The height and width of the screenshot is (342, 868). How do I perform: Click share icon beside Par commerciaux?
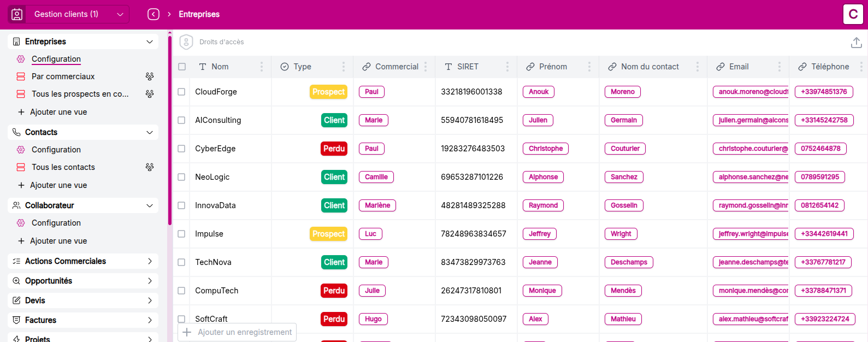coord(150,76)
